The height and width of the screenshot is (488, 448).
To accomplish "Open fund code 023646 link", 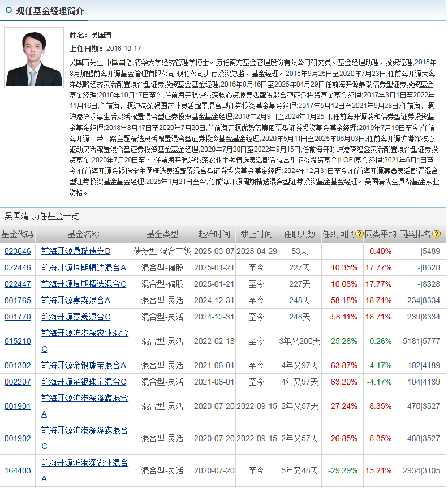I will click(18, 251).
